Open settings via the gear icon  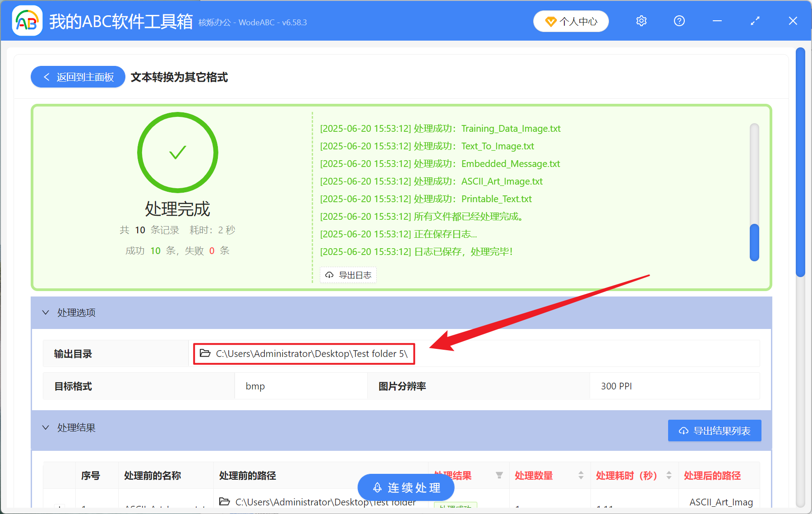pyautogui.click(x=641, y=21)
